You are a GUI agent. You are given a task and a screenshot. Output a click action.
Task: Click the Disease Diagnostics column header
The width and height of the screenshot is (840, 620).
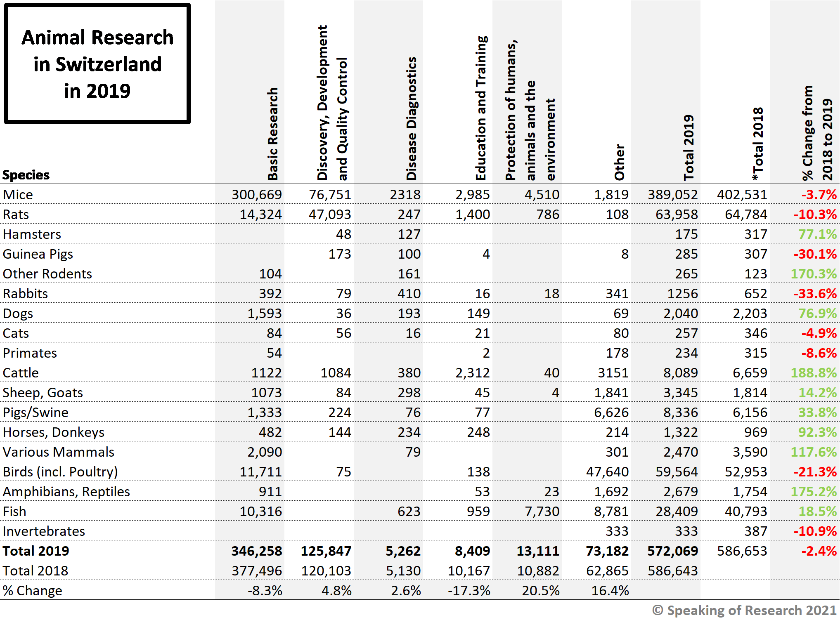click(x=411, y=119)
